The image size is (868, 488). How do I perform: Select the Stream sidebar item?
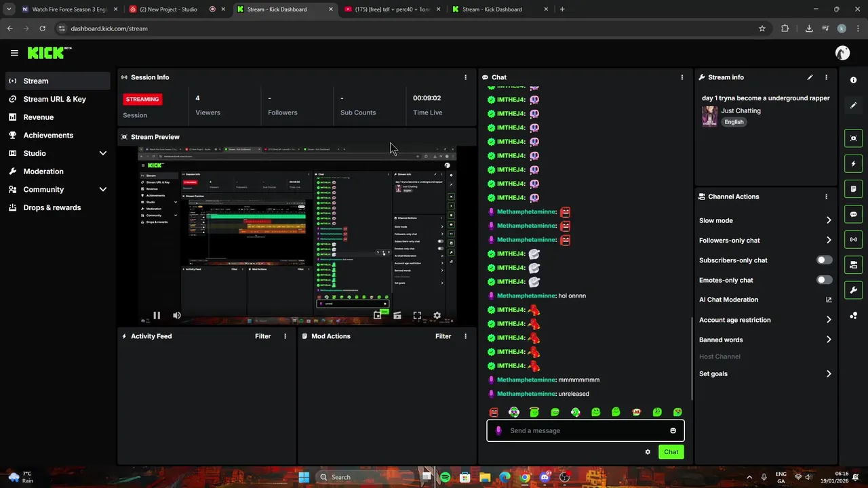[x=58, y=81]
